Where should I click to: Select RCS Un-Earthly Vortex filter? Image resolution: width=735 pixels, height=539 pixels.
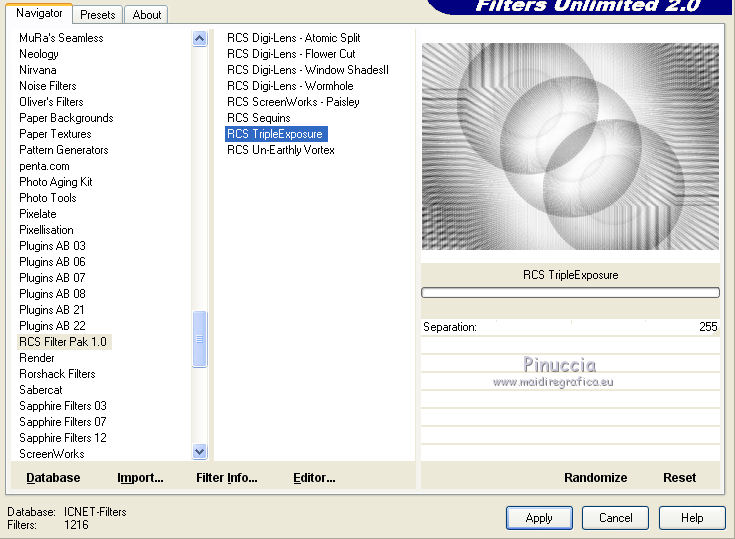[281, 150]
